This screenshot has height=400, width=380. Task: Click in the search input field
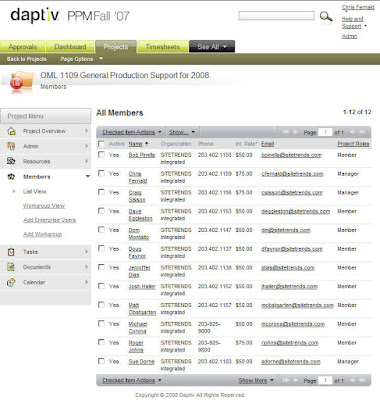point(276,16)
